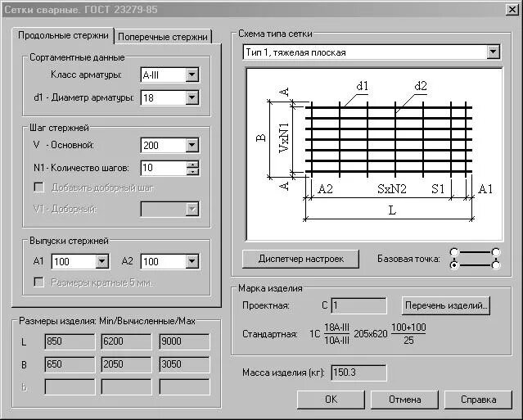Expand the A2 выпуски dropdown
Image resolution: width=523 pixels, height=420 pixels.
coord(192,261)
